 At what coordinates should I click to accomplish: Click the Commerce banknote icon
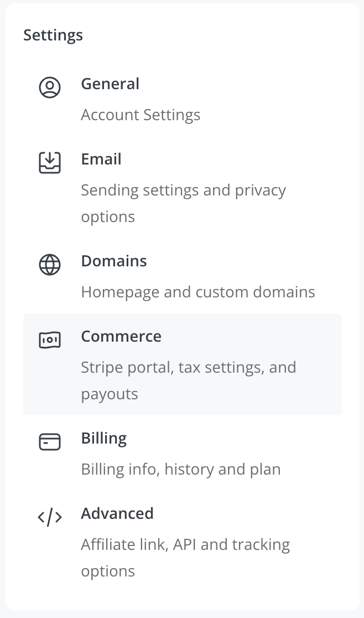(50, 340)
